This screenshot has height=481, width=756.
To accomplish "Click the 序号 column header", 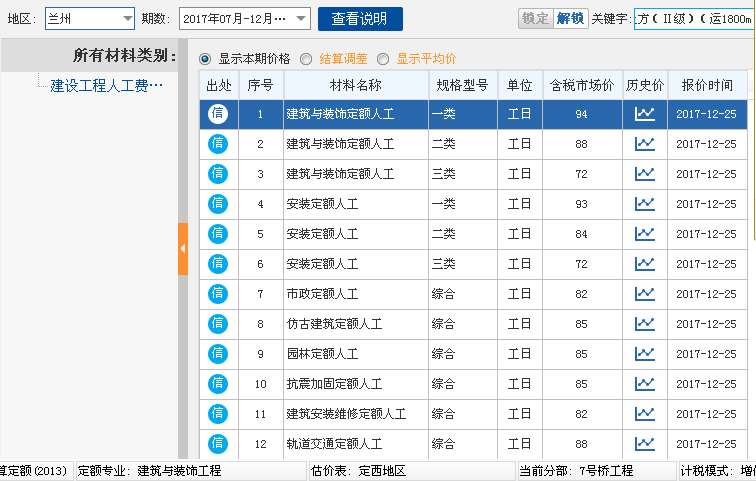I will click(260, 85).
